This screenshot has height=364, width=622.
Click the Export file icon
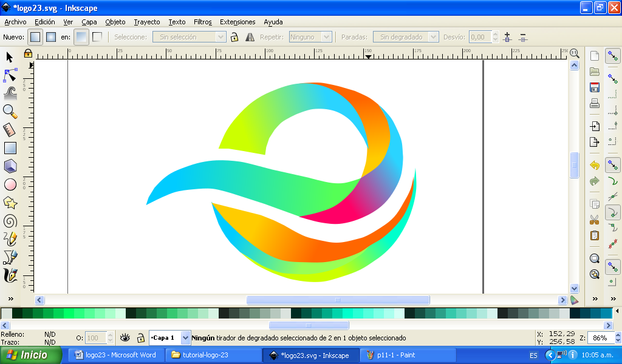click(x=594, y=142)
